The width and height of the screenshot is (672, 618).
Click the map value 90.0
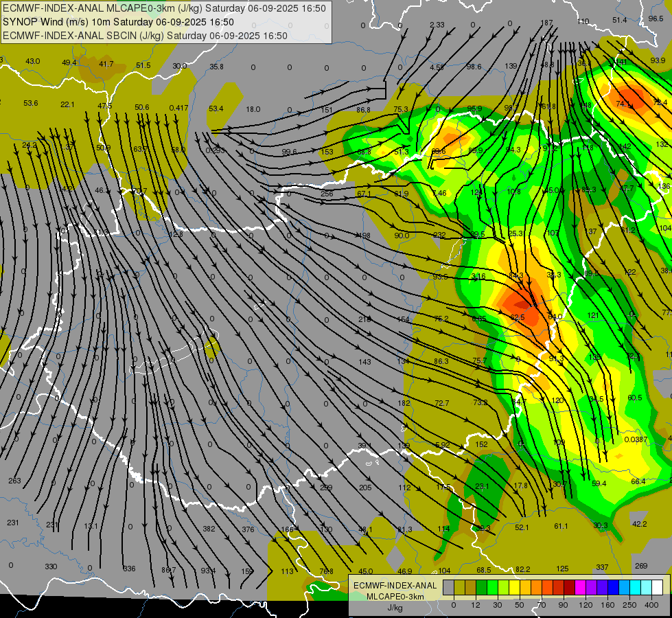pyautogui.click(x=402, y=236)
